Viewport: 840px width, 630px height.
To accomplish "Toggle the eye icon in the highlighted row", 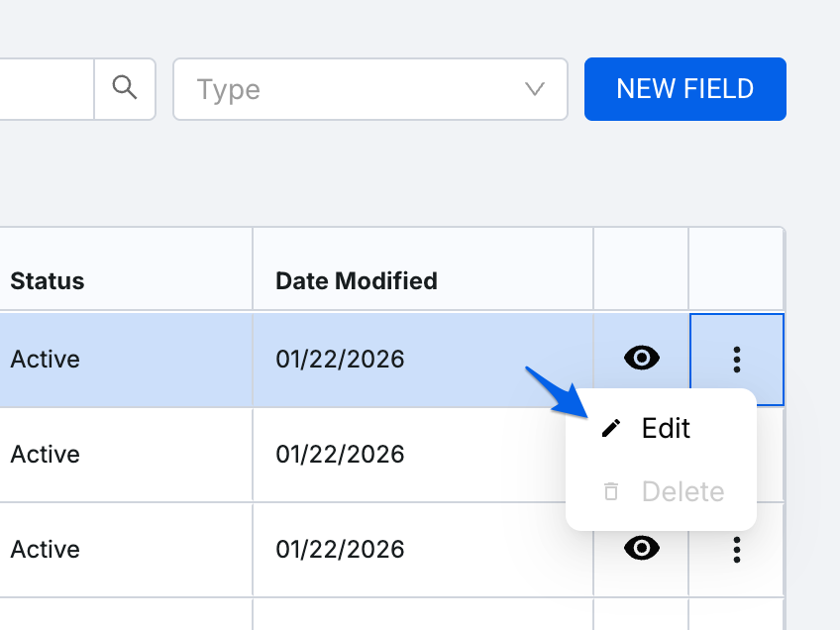I will point(642,359).
